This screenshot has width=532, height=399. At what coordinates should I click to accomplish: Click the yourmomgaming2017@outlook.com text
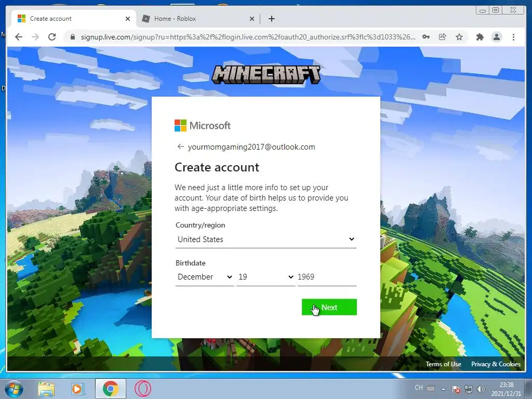pos(251,147)
